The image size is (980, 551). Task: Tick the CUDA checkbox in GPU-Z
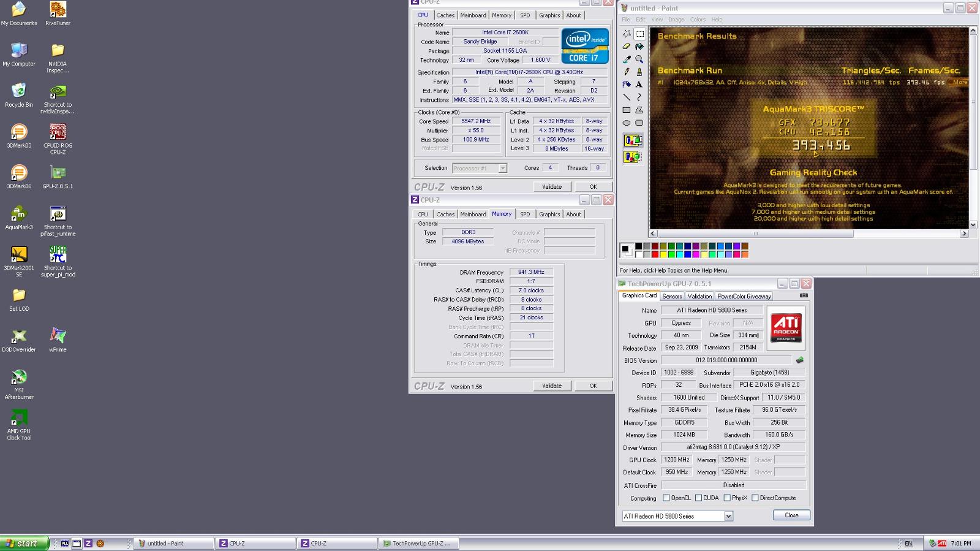698,498
